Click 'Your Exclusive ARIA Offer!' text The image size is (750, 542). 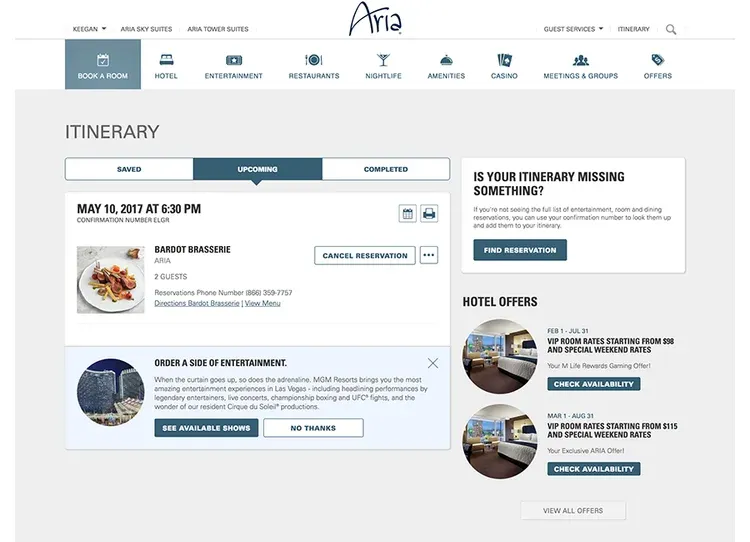(585, 451)
